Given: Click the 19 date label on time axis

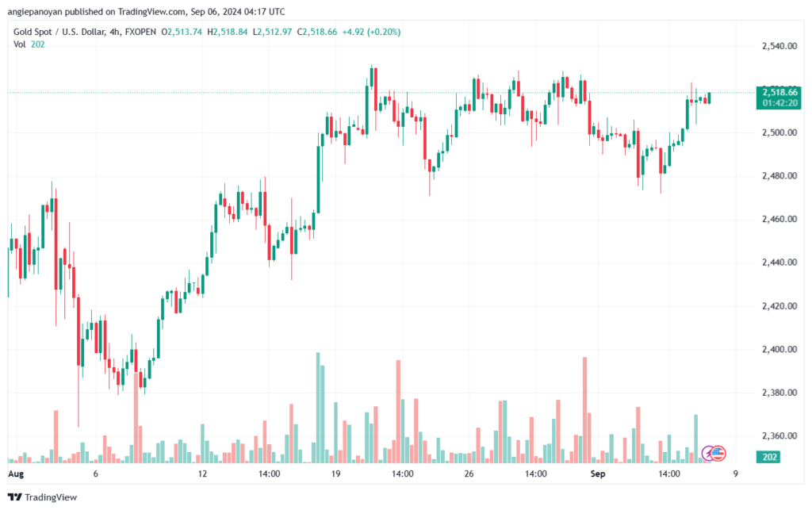Looking at the screenshot, I should (336, 474).
